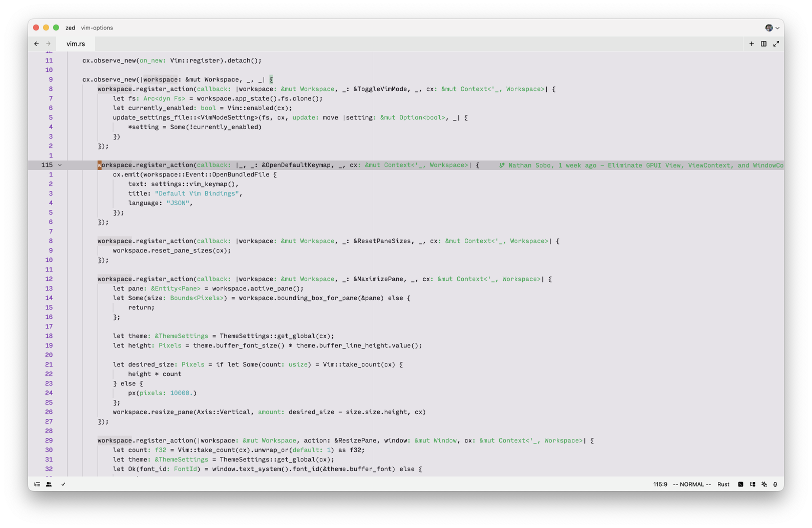Click git blame icon beside Nathan Sobo
Viewport: 812px width, 528px height.
click(x=502, y=165)
